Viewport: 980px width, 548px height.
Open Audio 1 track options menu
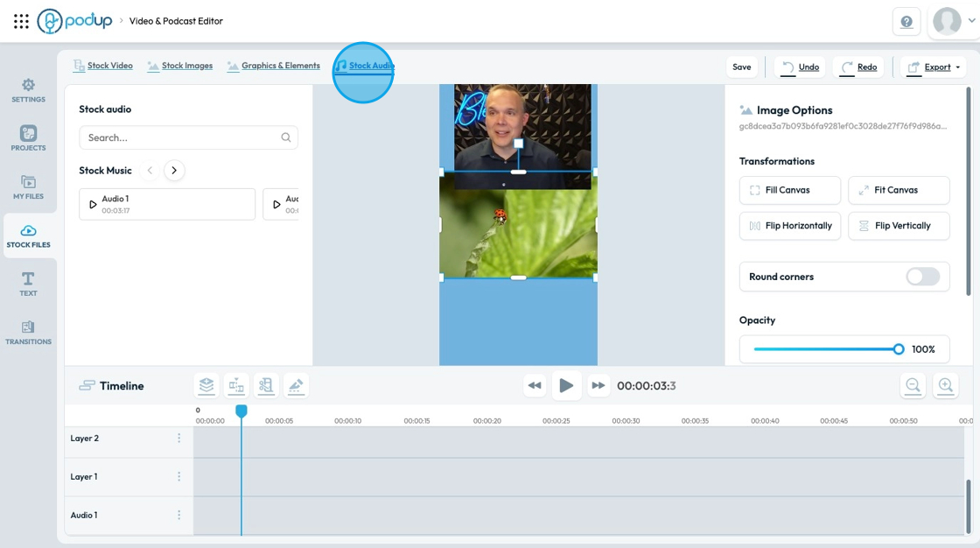[x=178, y=515]
